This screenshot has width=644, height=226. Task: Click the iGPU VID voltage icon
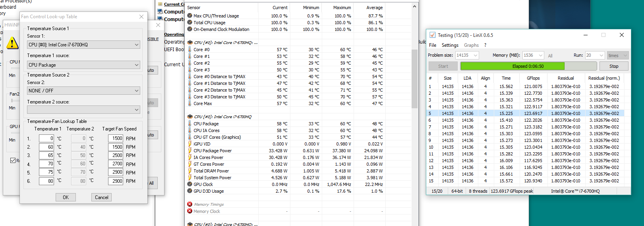pos(190,144)
